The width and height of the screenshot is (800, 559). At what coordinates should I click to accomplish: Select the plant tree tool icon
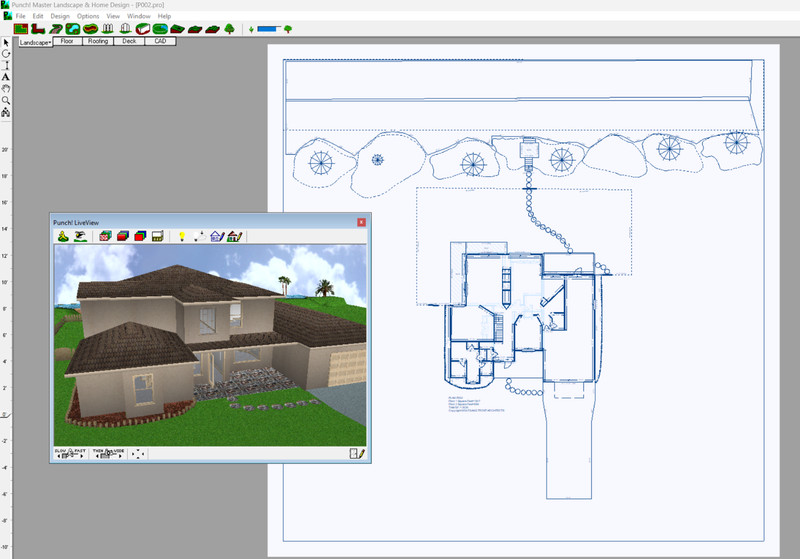point(230,29)
